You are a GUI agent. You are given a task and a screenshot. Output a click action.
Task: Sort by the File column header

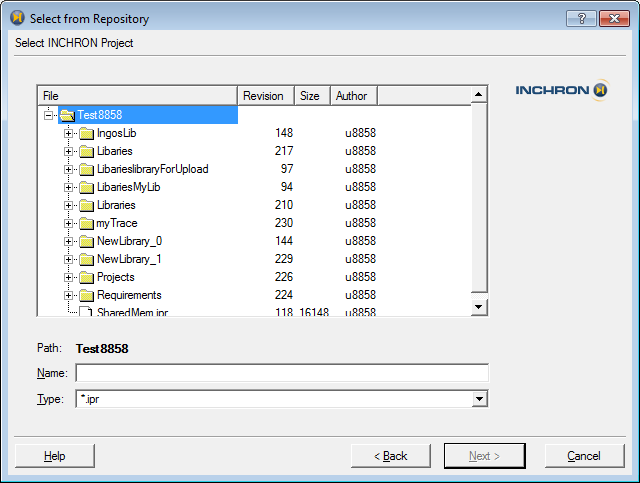point(138,96)
